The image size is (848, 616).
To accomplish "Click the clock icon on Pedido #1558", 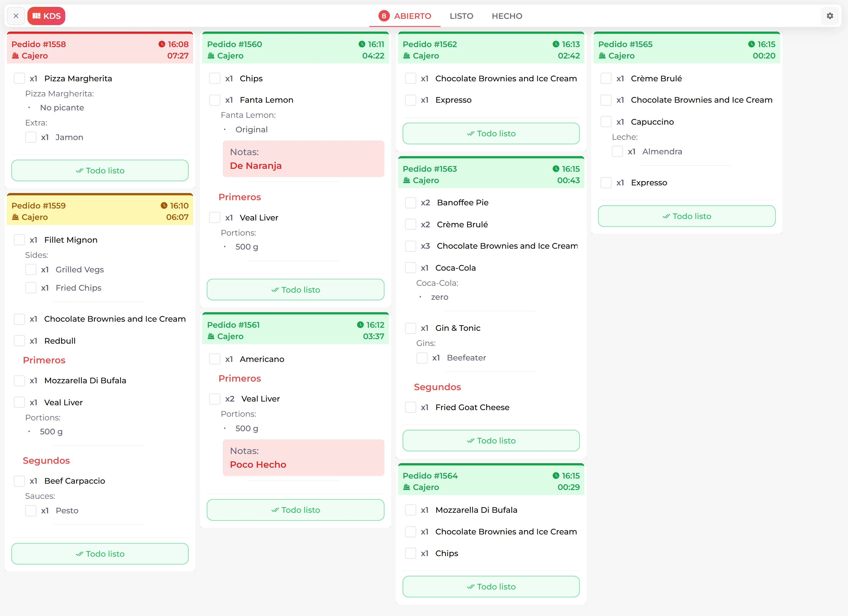I will pyautogui.click(x=162, y=44).
